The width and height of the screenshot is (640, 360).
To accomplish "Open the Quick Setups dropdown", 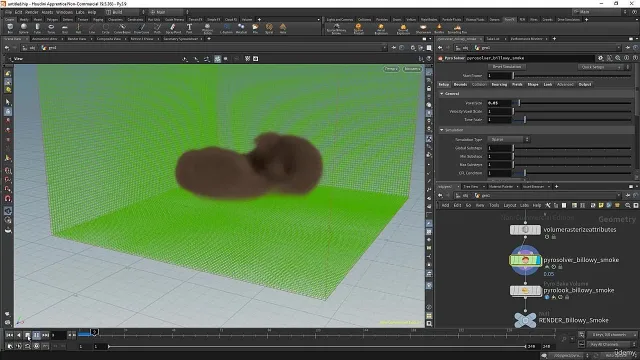I will pos(601,67).
